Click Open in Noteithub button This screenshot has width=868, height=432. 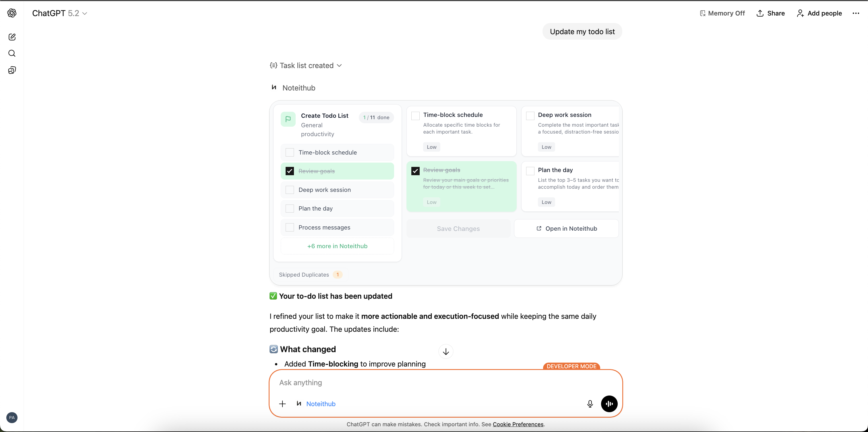[x=566, y=229]
